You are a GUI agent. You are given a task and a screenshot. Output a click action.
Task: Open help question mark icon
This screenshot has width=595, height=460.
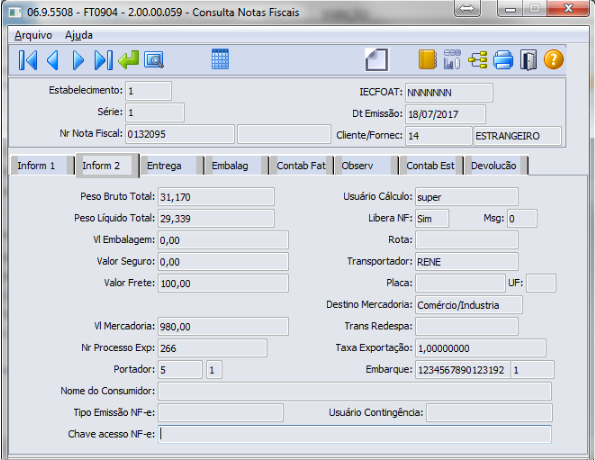point(554,60)
